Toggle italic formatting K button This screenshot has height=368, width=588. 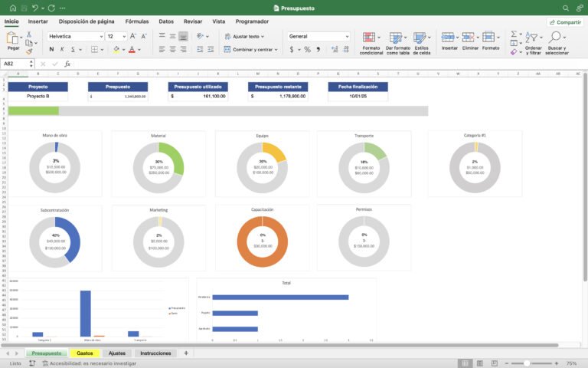[x=65, y=50]
